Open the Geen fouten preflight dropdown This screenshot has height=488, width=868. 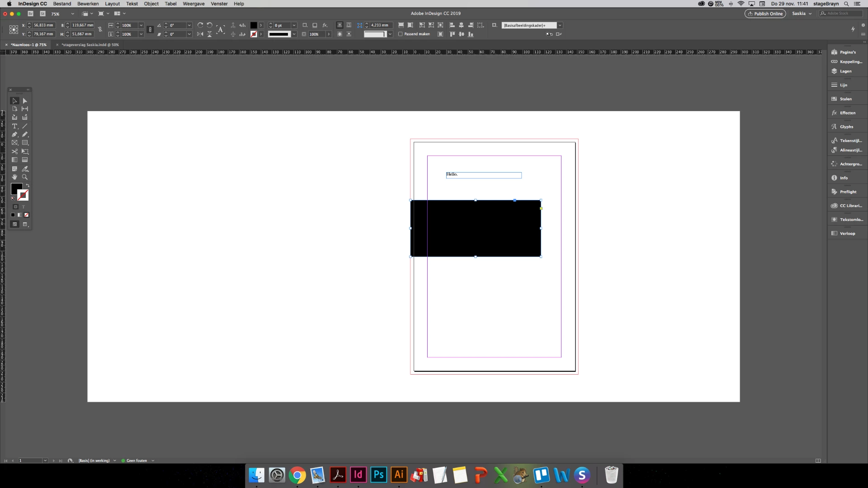tap(153, 460)
